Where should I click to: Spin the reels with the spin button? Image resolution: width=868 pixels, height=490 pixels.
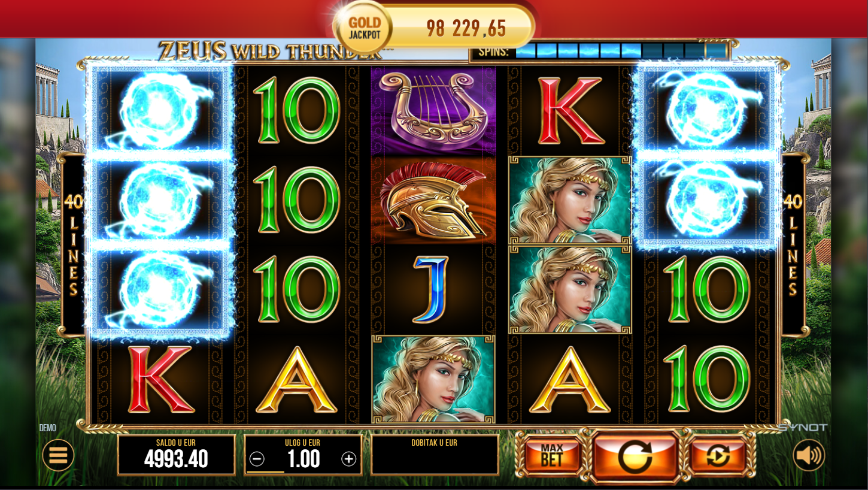point(635,456)
